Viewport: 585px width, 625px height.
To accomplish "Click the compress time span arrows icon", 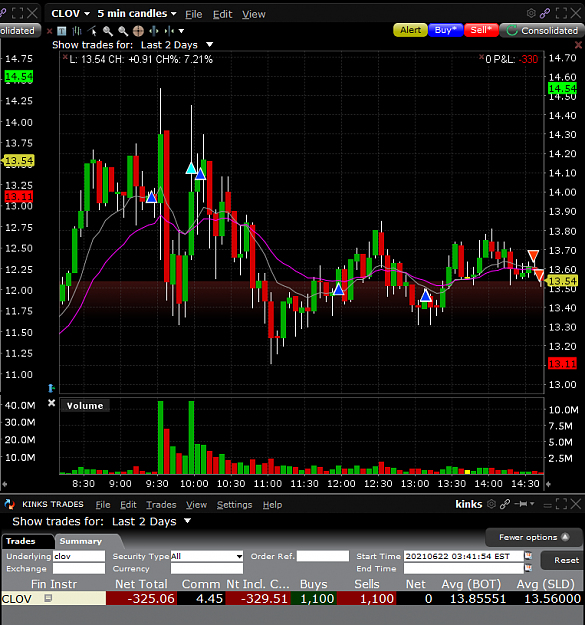I will [169, 31].
